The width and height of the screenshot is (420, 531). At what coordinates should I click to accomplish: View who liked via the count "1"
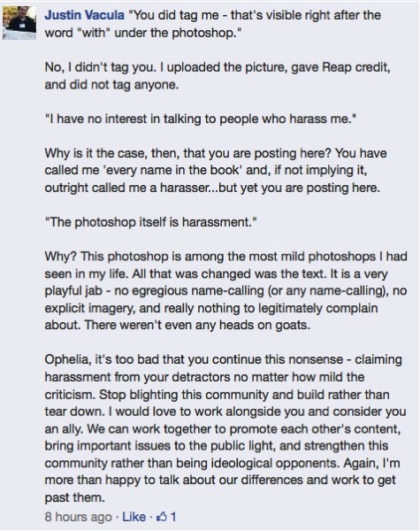[x=173, y=517]
